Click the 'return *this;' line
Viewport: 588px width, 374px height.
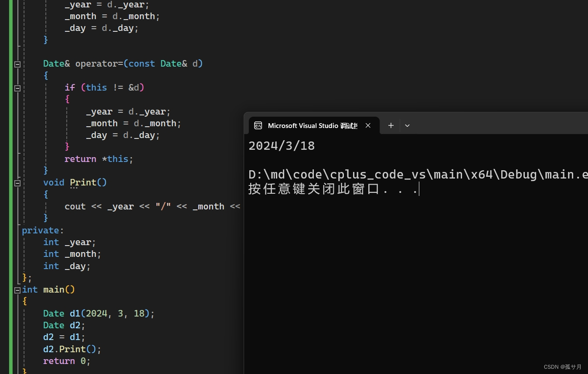[x=99, y=159]
